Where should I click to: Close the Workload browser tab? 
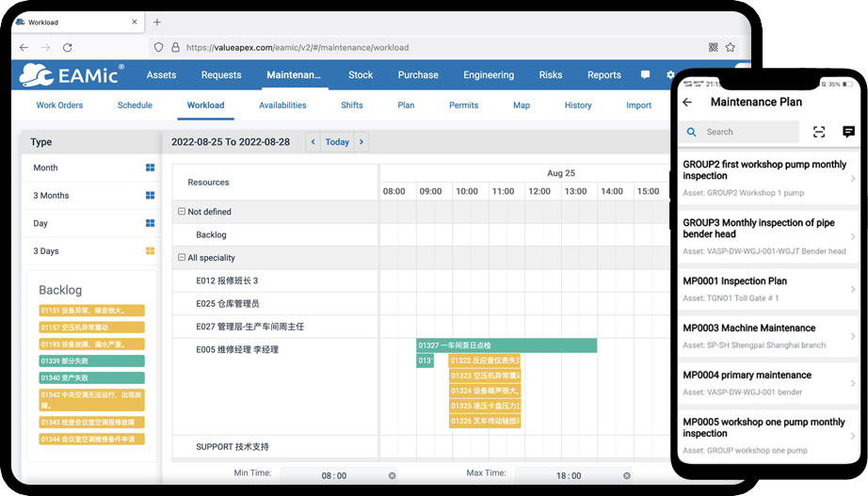pyautogui.click(x=135, y=23)
